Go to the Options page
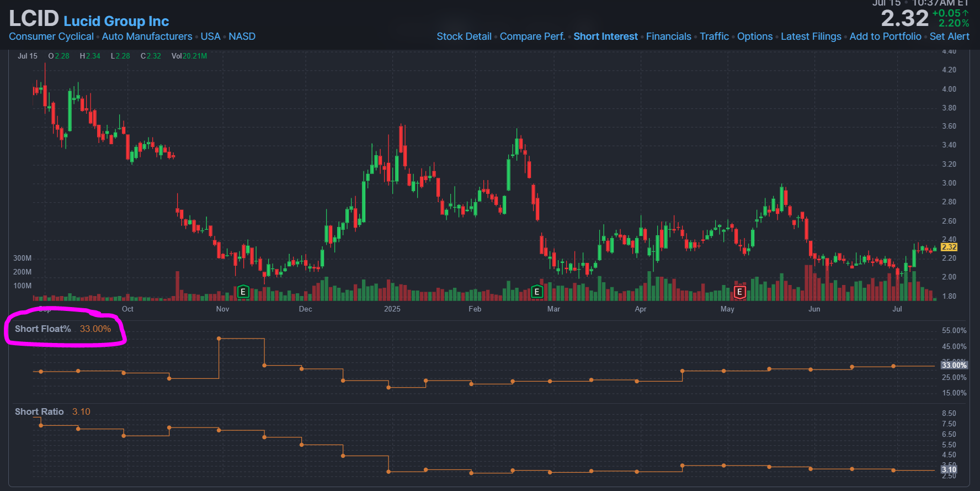 click(754, 36)
